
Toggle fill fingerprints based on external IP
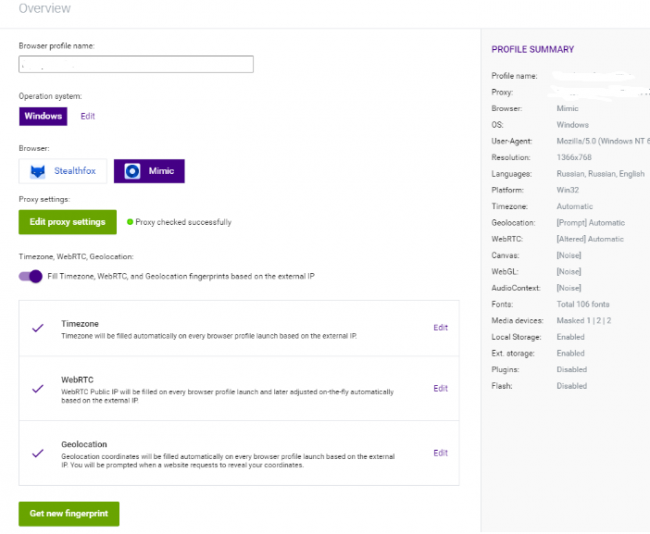pos(30,276)
